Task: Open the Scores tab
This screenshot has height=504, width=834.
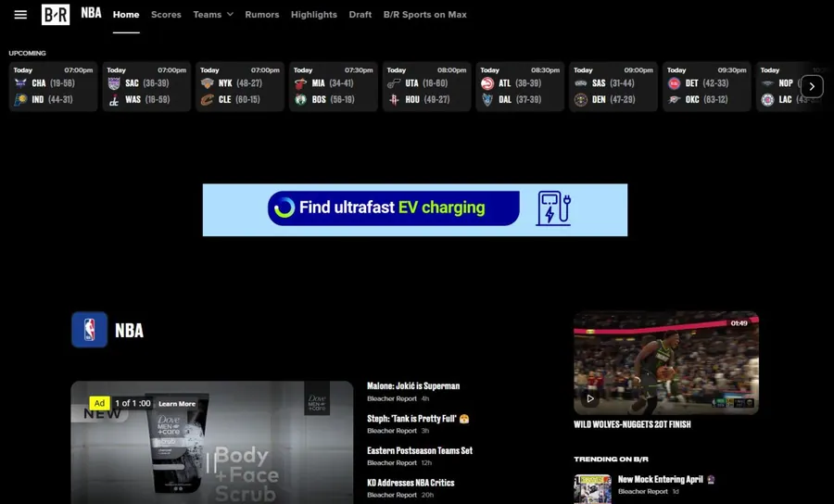Action: [x=166, y=14]
